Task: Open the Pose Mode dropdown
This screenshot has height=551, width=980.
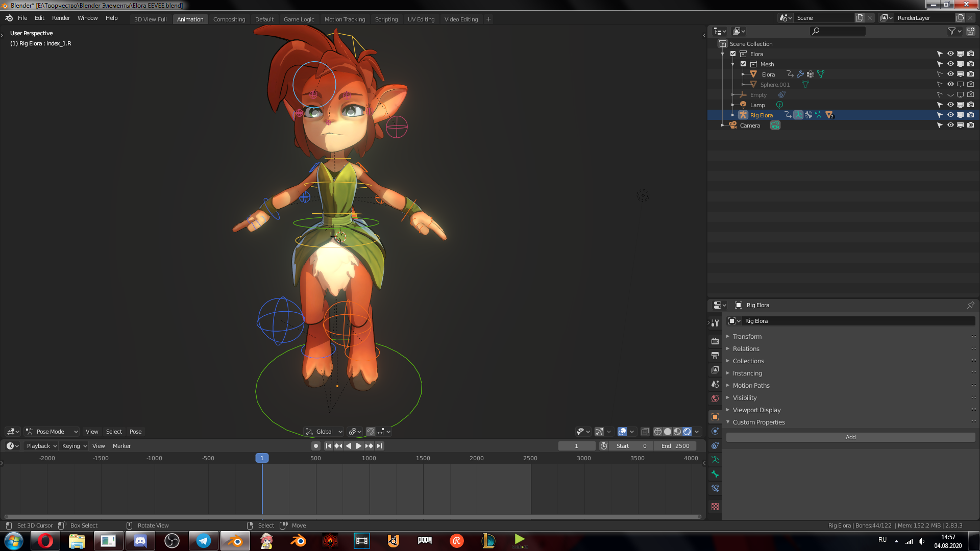Action: 52,432
